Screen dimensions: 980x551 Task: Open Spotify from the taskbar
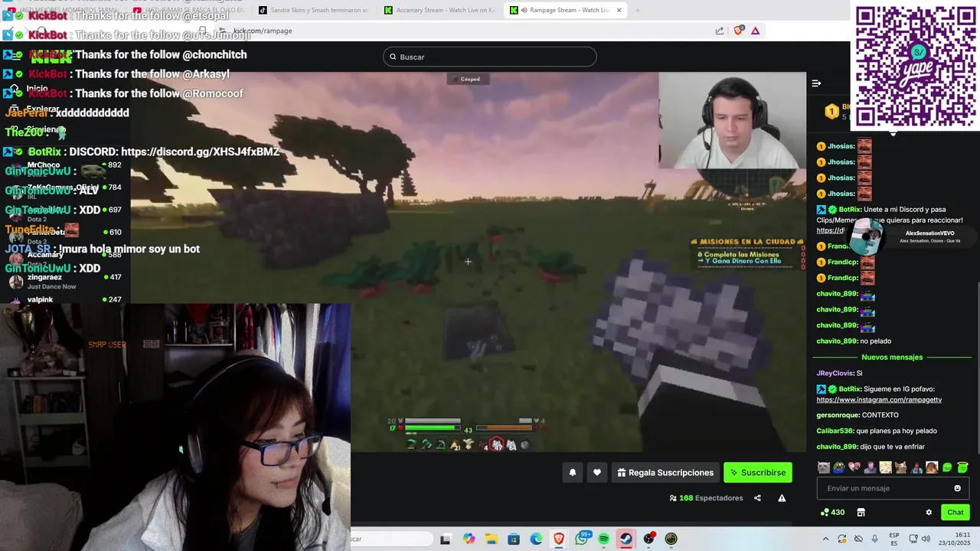click(x=604, y=539)
